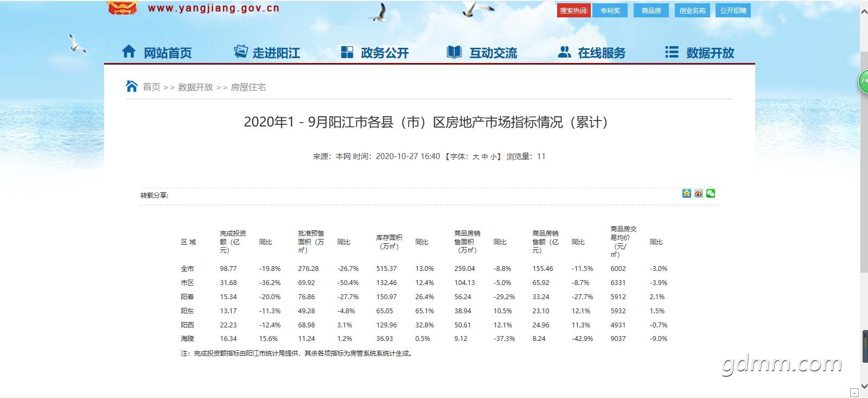This screenshot has width=868, height=398.
Task: Click the 98.77 investment value cell
Action: point(228,269)
